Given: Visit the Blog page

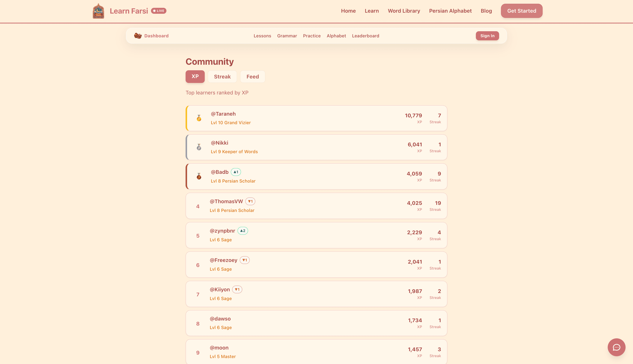Looking at the screenshot, I should (486, 11).
